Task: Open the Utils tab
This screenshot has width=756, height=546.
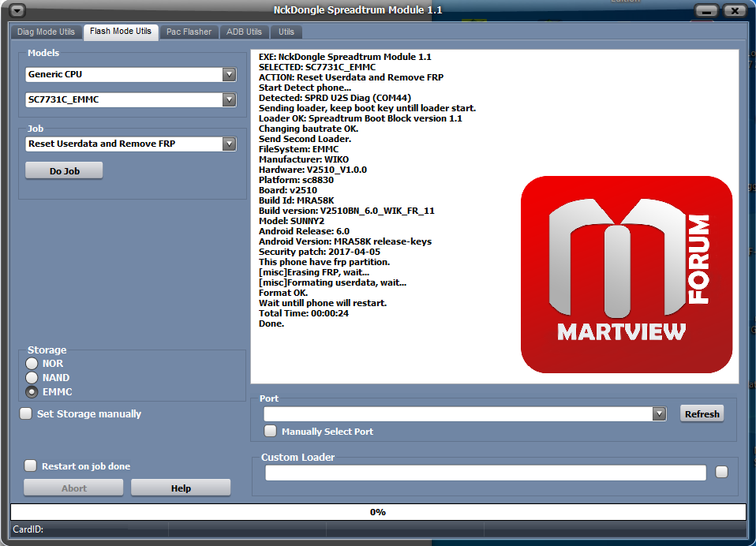Action: pyautogui.click(x=286, y=32)
